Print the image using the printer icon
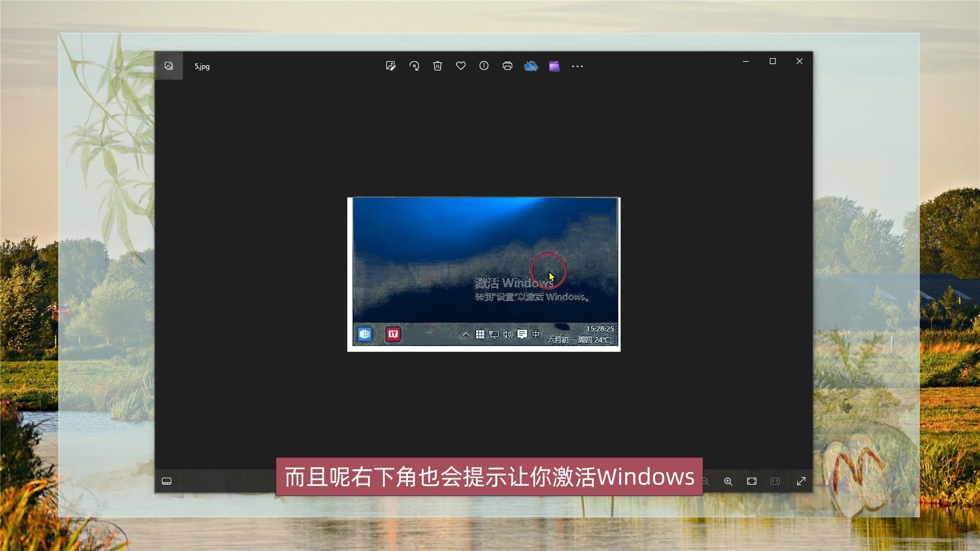The image size is (980, 551). 507,66
